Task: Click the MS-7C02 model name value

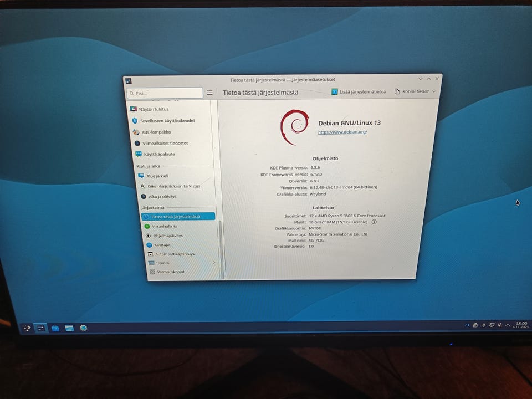Action: click(316, 240)
